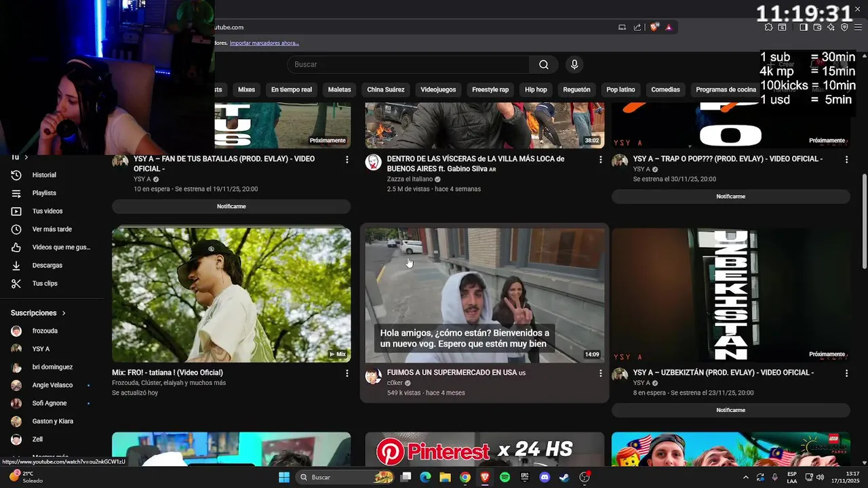The image size is (868, 488).
Task: Open options menu for Mix: FRO! - tatiana
Action: pyautogui.click(x=347, y=373)
